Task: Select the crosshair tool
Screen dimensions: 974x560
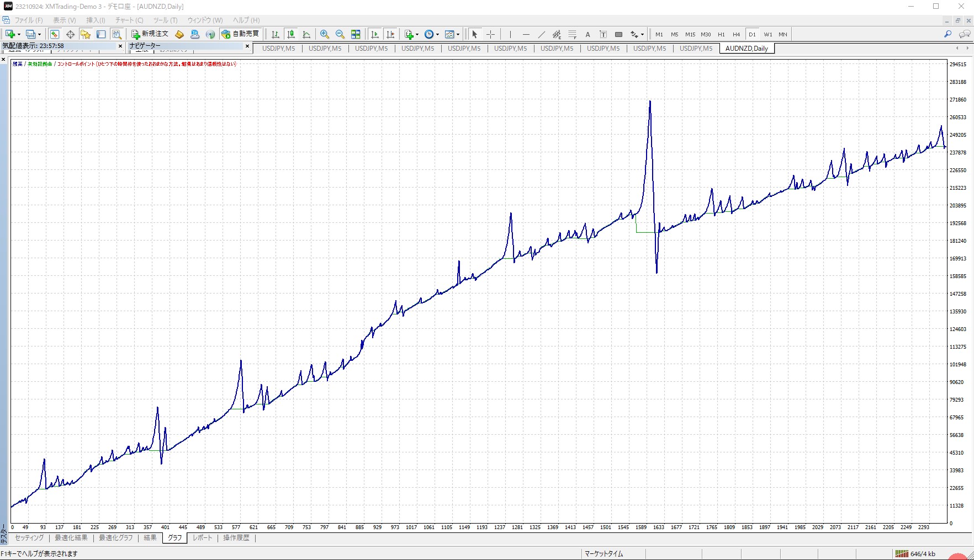Action: click(x=490, y=34)
